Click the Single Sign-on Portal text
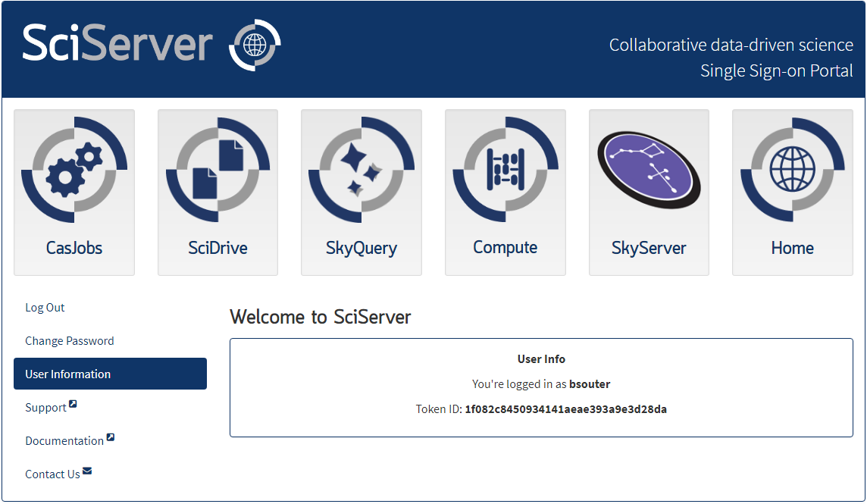The image size is (867, 504). tap(777, 70)
